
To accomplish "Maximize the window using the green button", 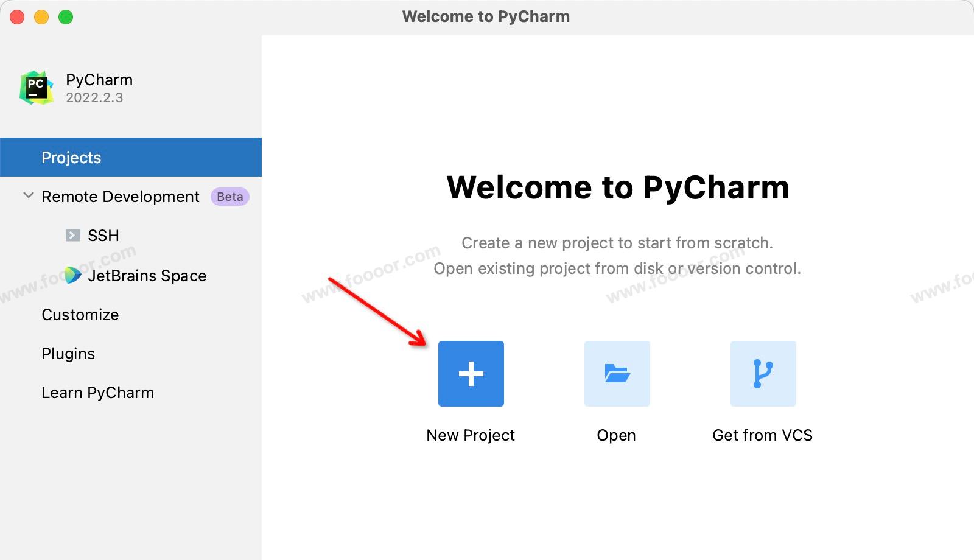I will click(66, 17).
